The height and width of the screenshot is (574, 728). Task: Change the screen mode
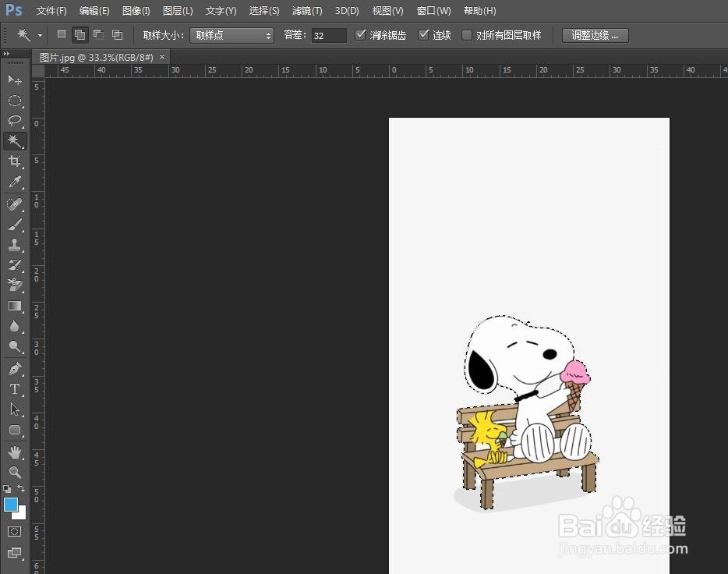[x=14, y=553]
